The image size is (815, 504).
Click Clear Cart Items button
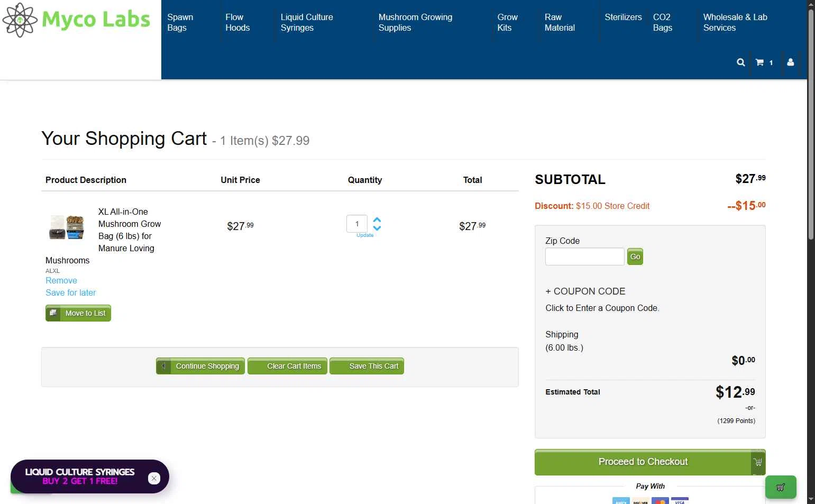pyautogui.click(x=287, y=366)
